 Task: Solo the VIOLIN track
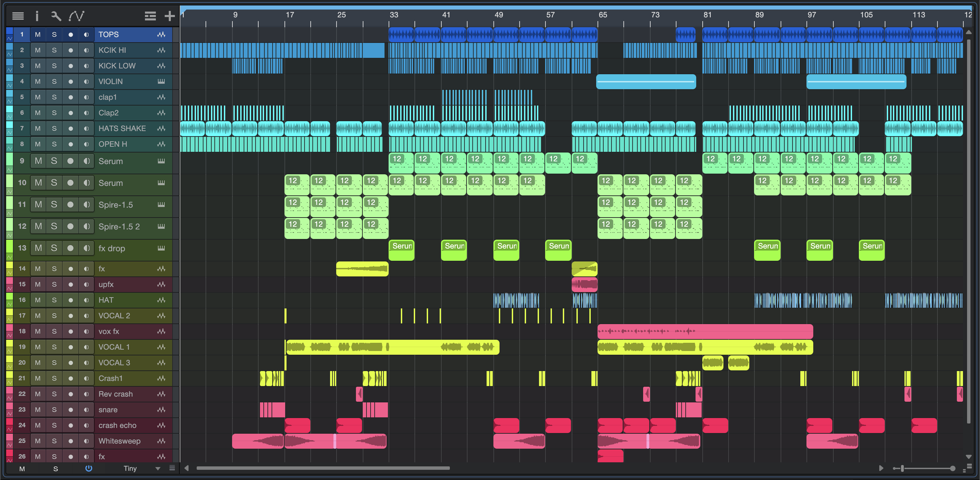[x=54, y=81]
